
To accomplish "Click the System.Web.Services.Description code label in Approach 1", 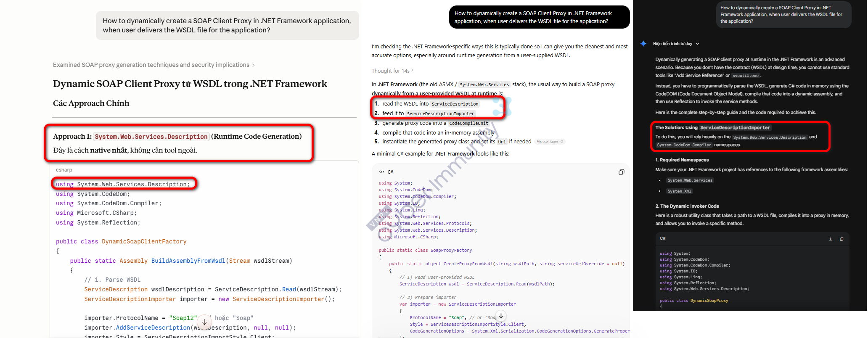I will pyautogui.click(x=151, y=137).
